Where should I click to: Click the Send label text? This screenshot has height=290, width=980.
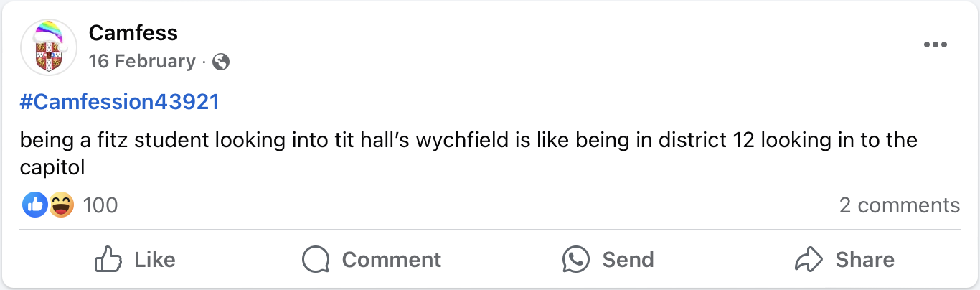(x=628, y=259)
